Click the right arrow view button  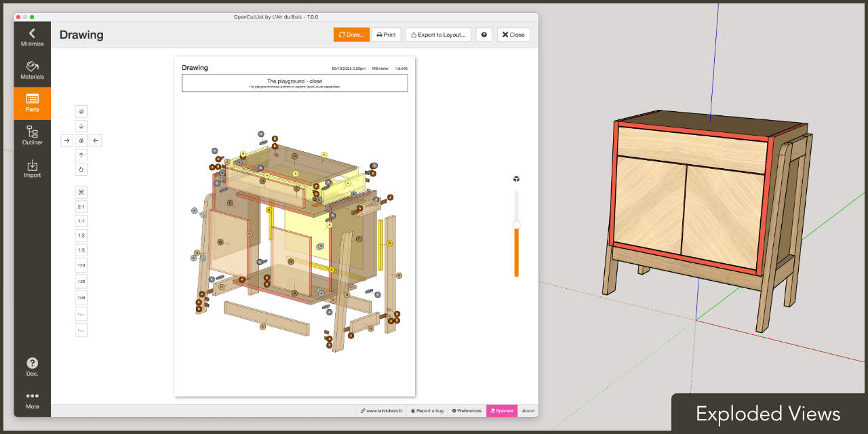pos(66,140)
